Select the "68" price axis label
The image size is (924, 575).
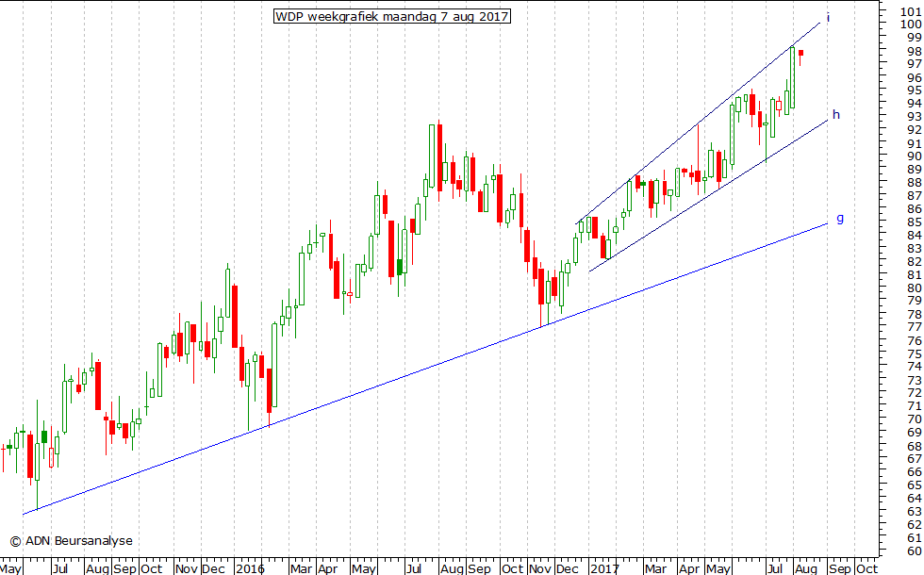[915, 446]
